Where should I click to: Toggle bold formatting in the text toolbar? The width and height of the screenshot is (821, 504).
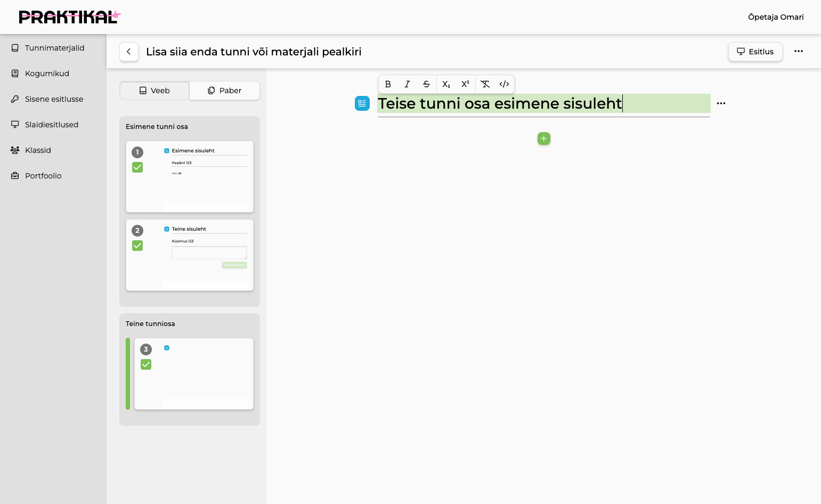pos(388,84)
